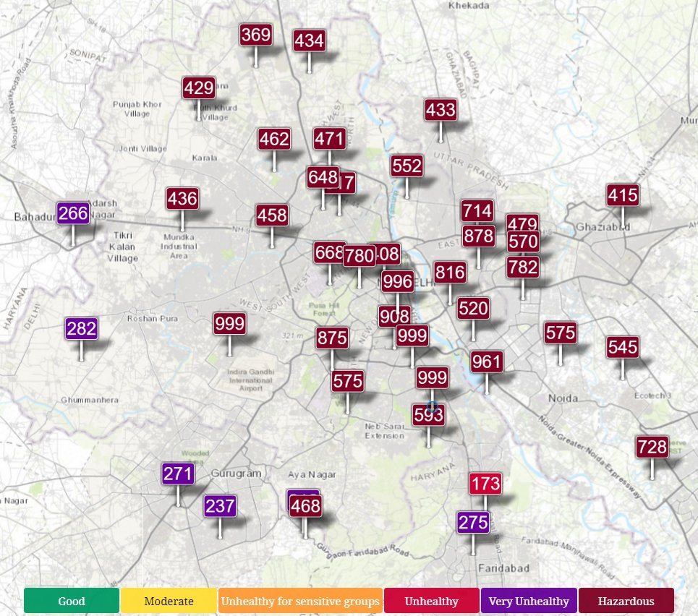Open the 434 AQI station marker
Viewport: 698px width, 616px height.
point(309,40)
